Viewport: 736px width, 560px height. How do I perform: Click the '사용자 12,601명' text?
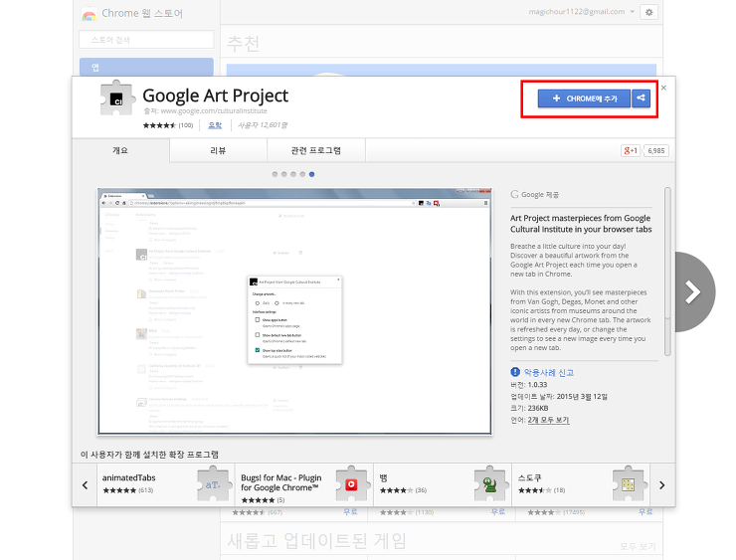click(263, 125)
